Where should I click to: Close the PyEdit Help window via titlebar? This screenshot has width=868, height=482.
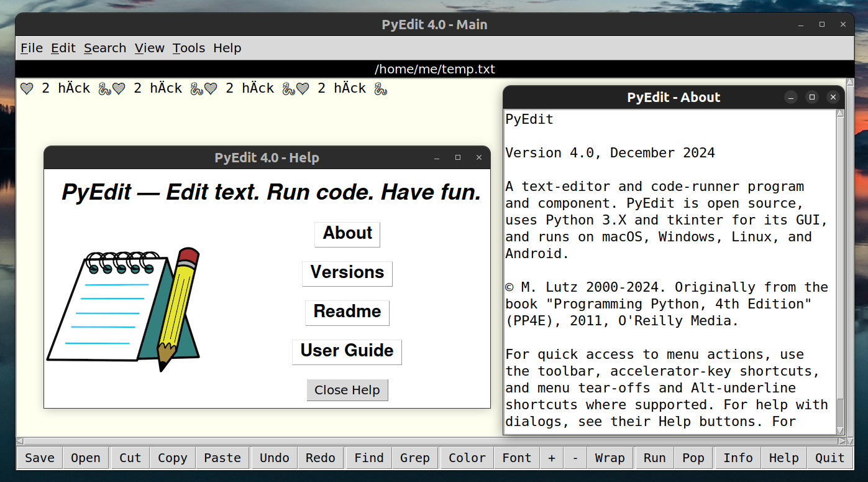pos(479,158)
